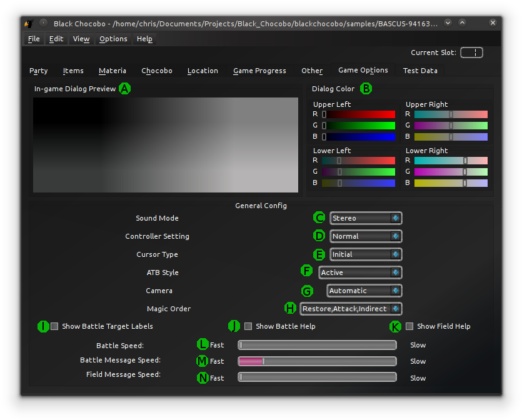Screen dimensions: 522x420
Task: Switch to the Test Data tab
Action: point(419,71)
